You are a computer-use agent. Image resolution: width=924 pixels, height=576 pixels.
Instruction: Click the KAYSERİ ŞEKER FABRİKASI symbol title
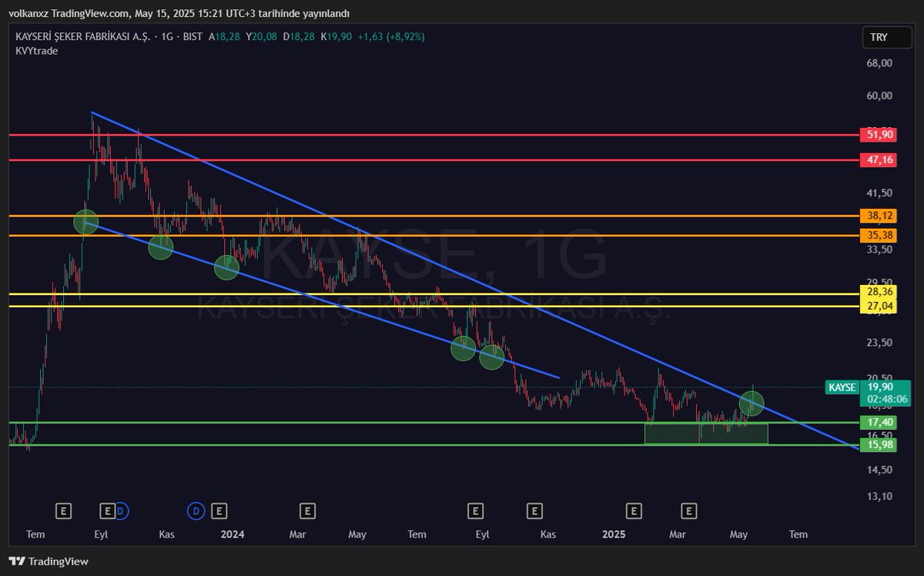[82, 36]
